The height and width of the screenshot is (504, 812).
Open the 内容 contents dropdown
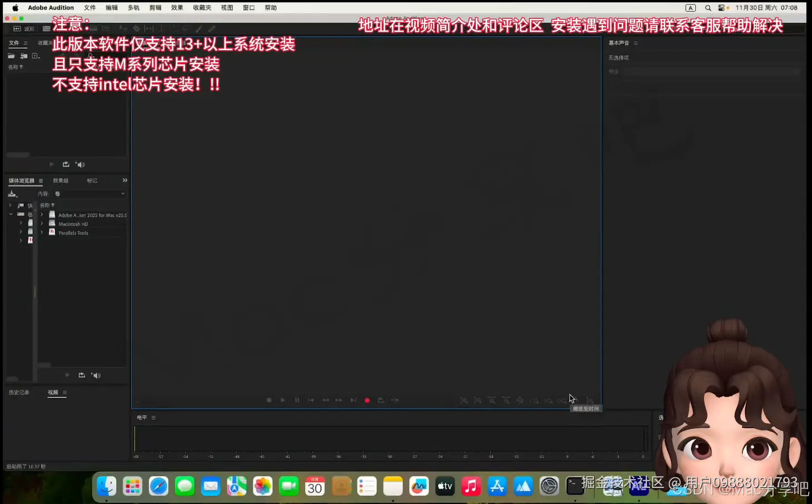89,193
